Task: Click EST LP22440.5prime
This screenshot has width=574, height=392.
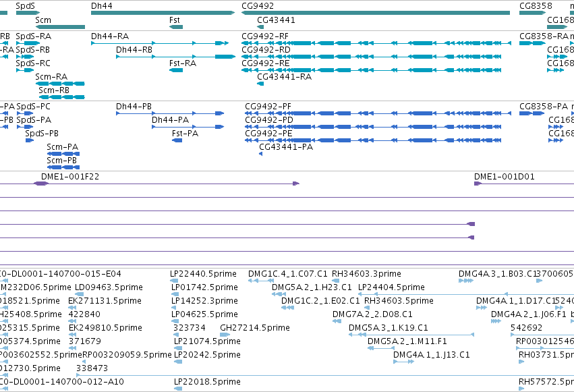Action: [174, 281]
